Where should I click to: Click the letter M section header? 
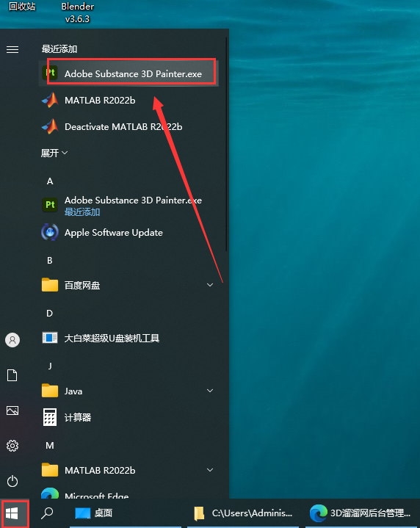50,446
